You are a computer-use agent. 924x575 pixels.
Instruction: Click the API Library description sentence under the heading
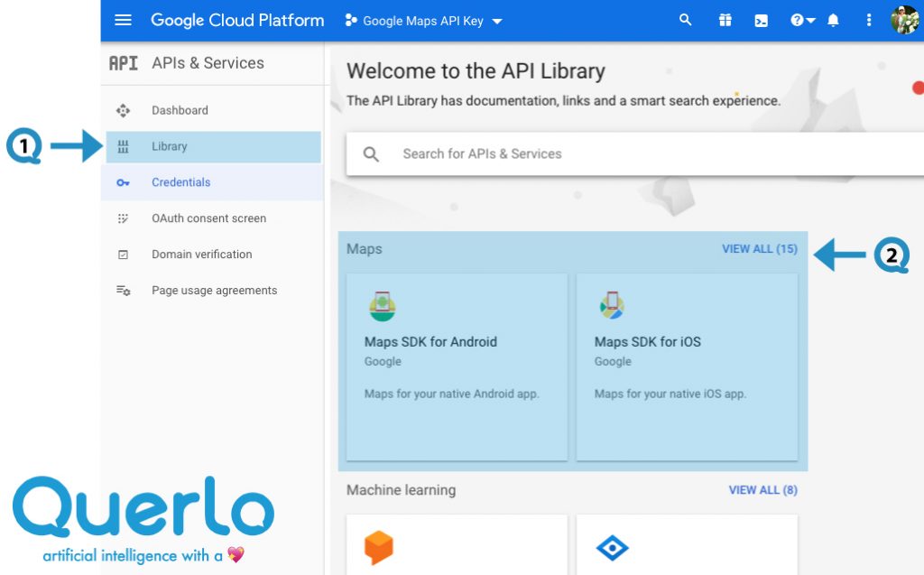[563, 101]
